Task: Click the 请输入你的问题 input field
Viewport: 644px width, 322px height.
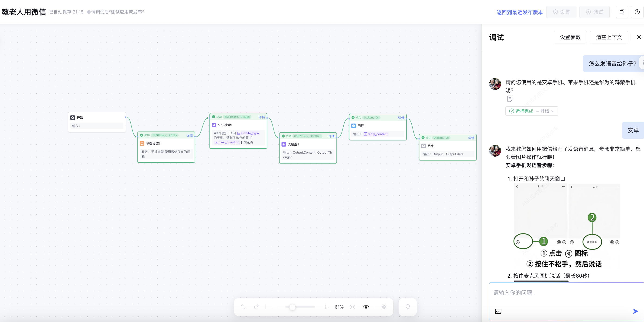Action: pos(560,292)
